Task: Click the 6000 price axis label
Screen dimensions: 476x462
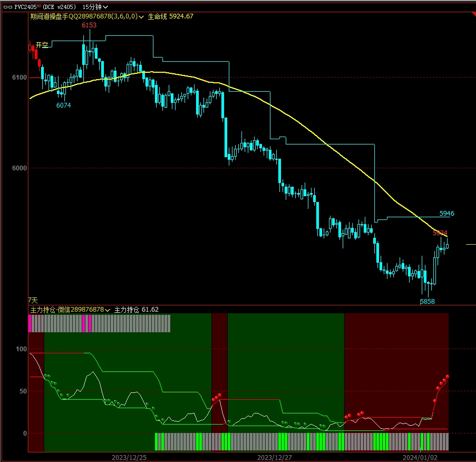Action: 20,168
